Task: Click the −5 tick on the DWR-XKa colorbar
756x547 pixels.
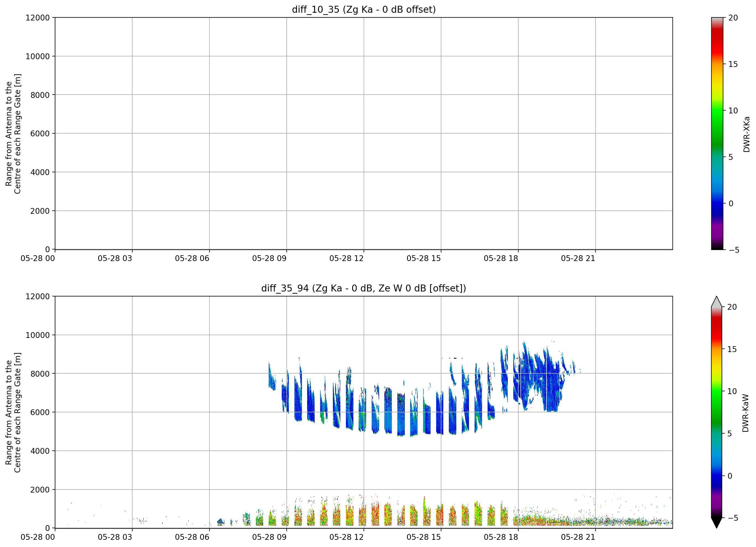Action: click(734, 250)
